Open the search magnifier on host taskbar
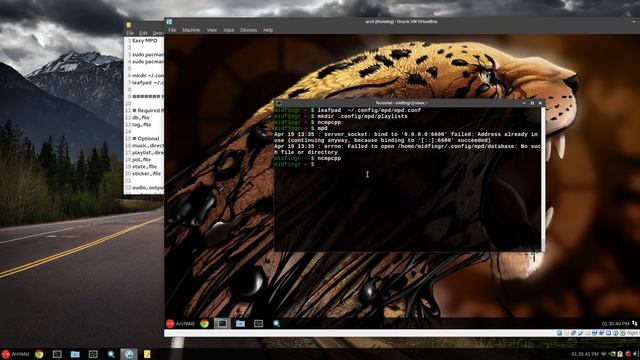The width and height of the screenshot is (640, 360). coord(111,354)
